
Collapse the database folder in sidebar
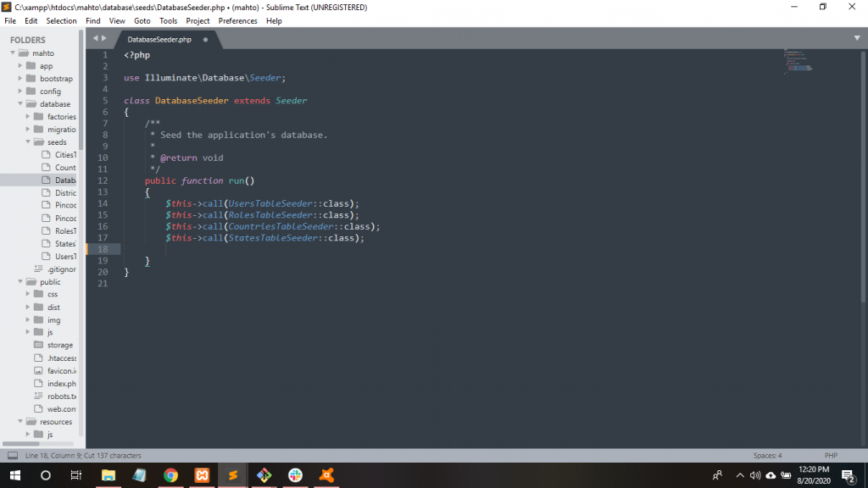20,104
